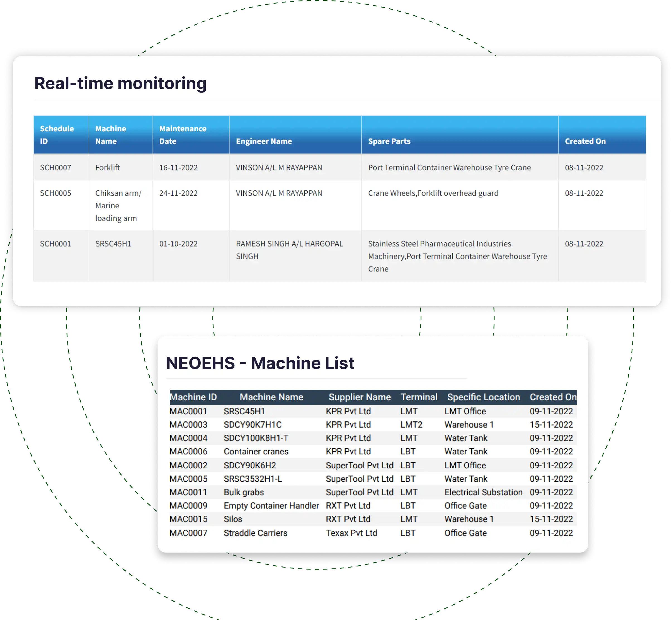This screenshot has width=672, height=620.
Task: Select machine row MAC0005
Action: pos(373,479)
